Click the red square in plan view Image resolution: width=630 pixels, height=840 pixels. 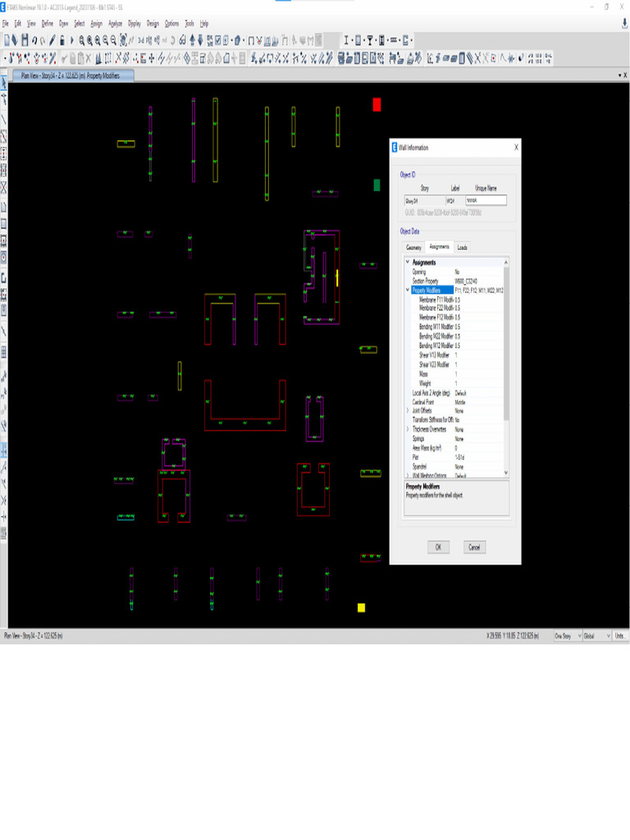(377, 104)
